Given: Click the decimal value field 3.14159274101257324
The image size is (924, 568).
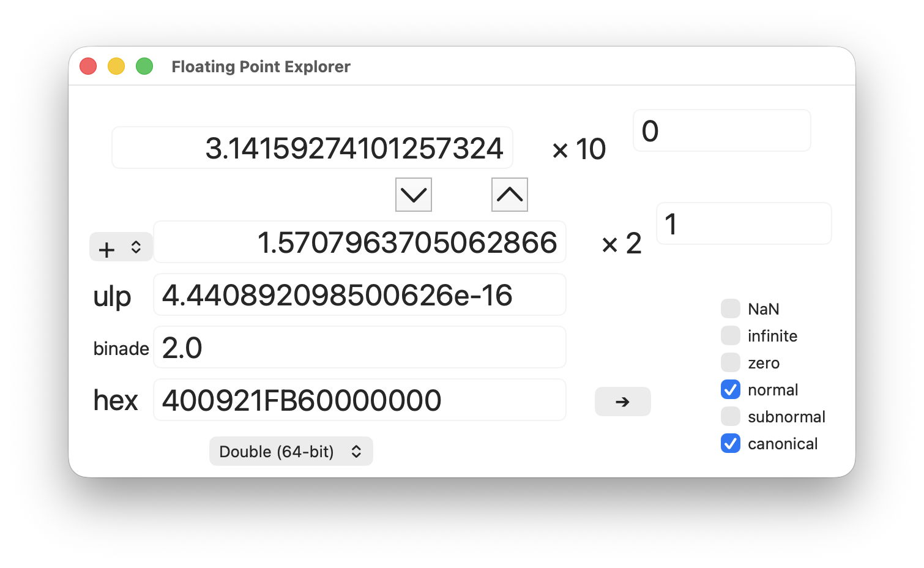Looking at the screenshot, I should [312, 148].
